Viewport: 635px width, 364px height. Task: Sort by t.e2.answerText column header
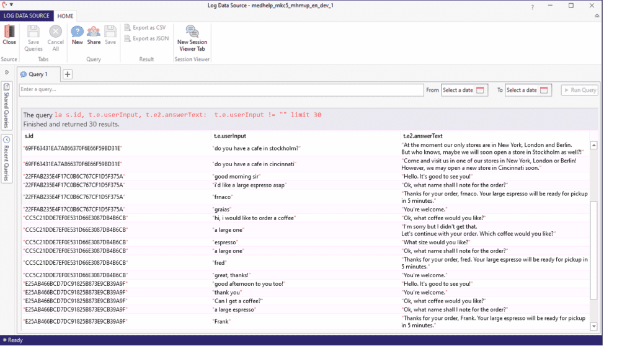click(x=423, y=136)
